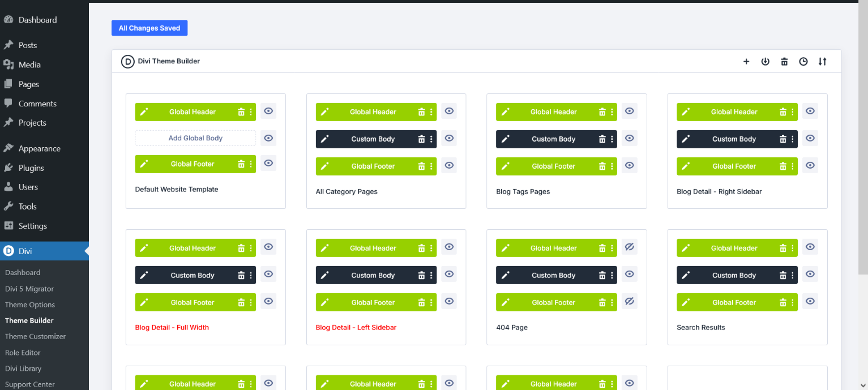Open Custom Body options dots in Blog Detail - Left Sidebar

[431, 276]
